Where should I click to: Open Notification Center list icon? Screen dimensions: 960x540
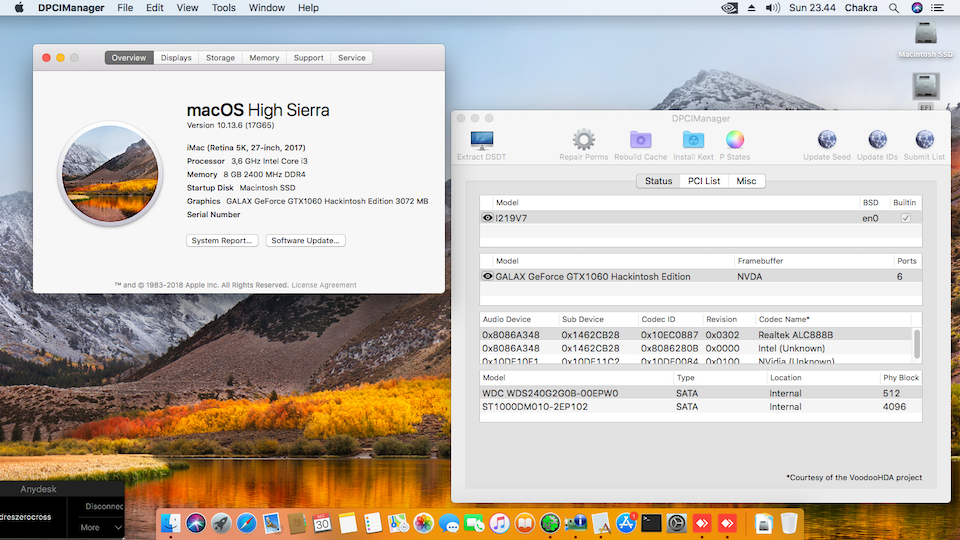click(x=937, y=8)
